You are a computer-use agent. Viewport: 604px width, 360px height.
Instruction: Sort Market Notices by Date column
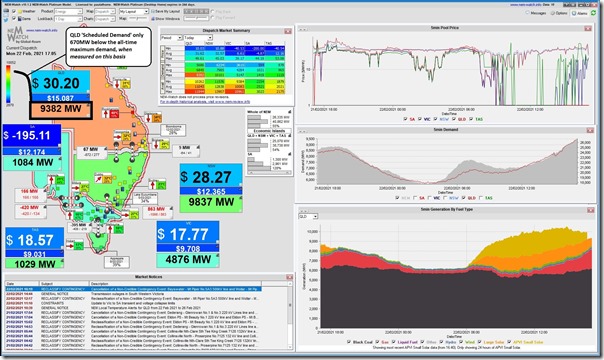(22, 283)
